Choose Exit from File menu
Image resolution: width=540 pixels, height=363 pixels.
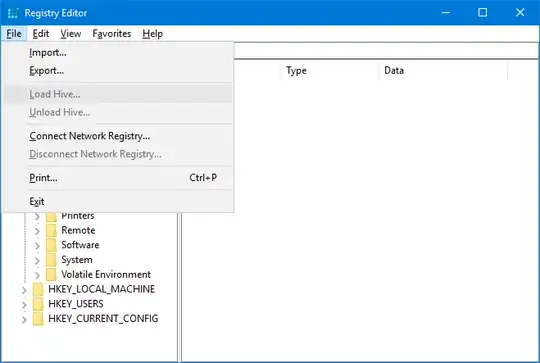118,201
